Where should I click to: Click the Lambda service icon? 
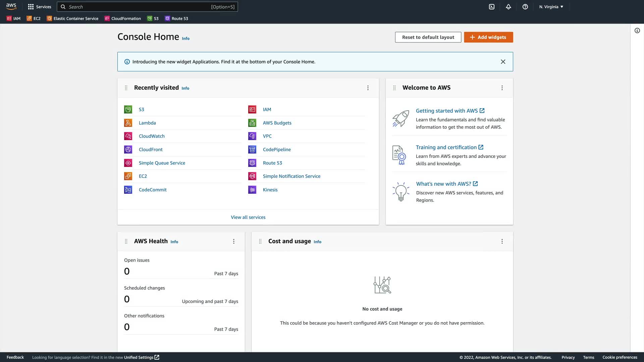tap(128, 123)
